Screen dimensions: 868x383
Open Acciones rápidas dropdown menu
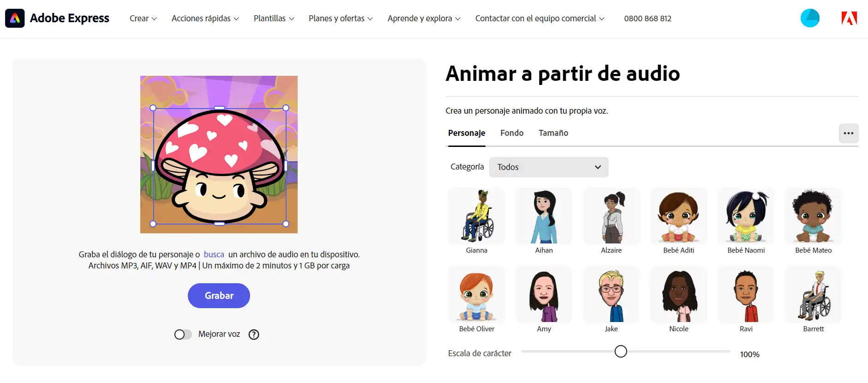click(x=205, y=18)
